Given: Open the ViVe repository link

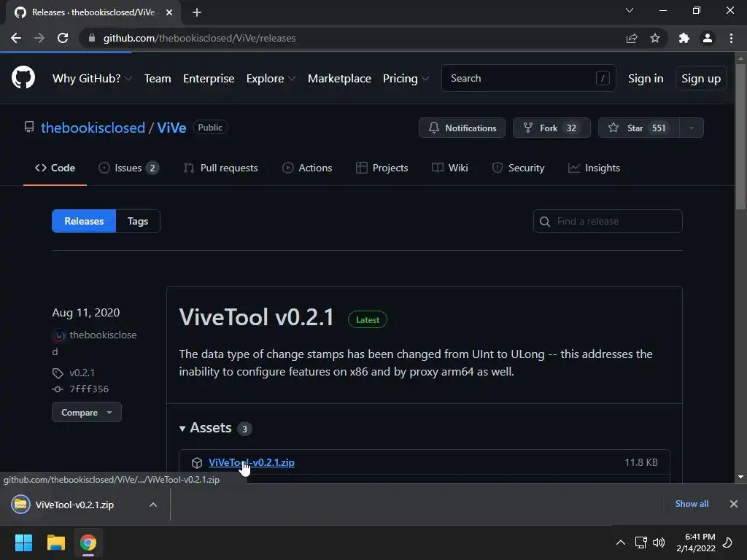Looking at the screenshot, I should 171,128.
